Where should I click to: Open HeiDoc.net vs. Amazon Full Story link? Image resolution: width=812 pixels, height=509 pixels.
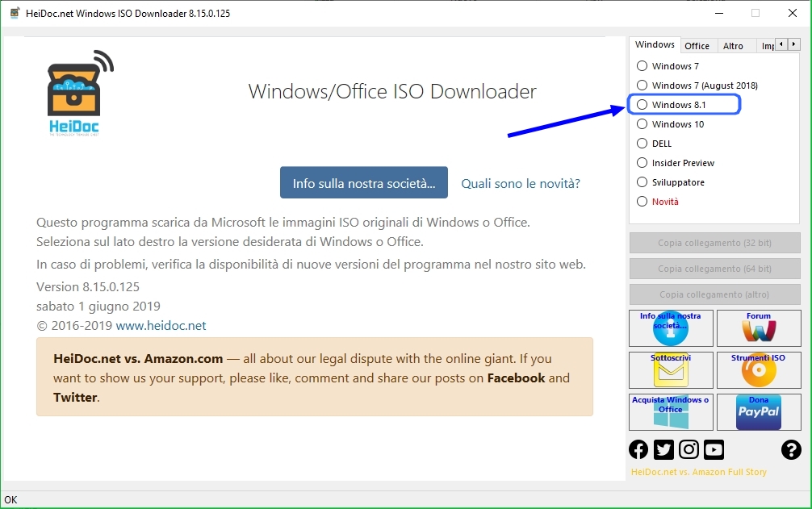pyautogui.click(x=698, y=472)
